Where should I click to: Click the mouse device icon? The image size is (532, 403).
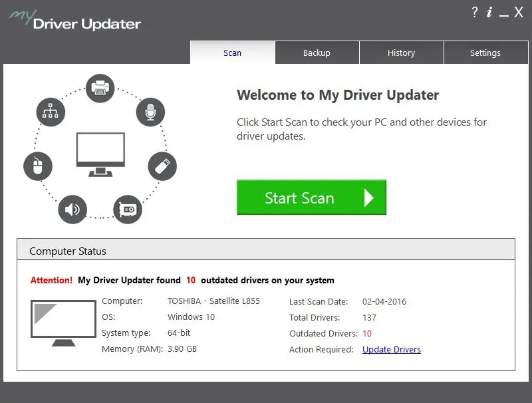coord(38,166)
